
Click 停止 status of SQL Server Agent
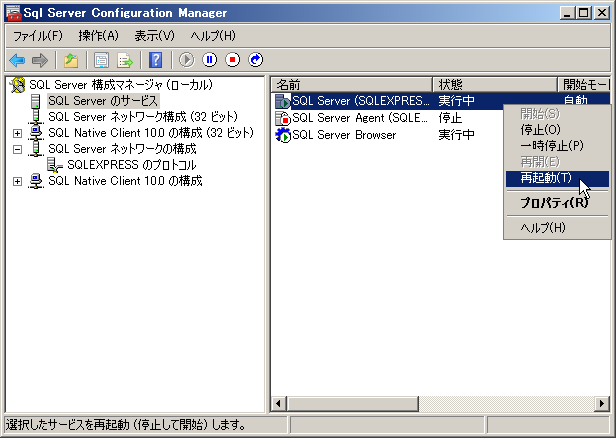pyautogui.click(x=450, y=118)
